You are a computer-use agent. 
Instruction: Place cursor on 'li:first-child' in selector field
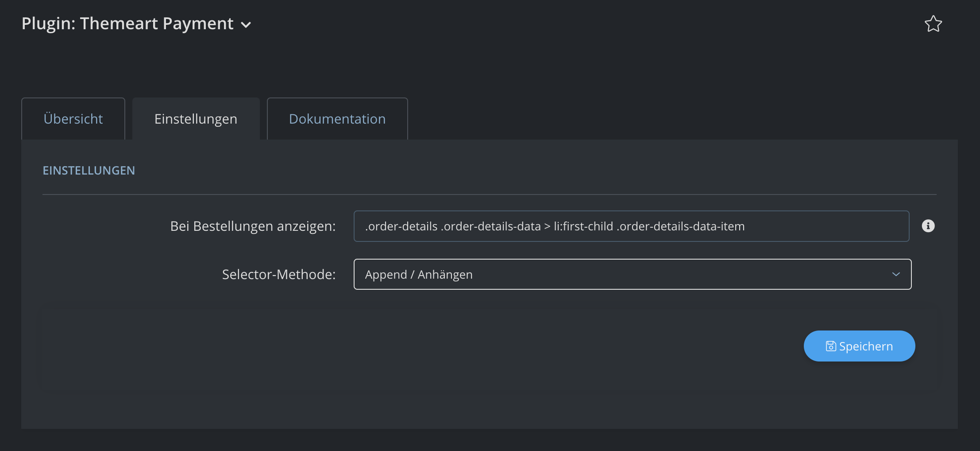(x=583, y=226)
